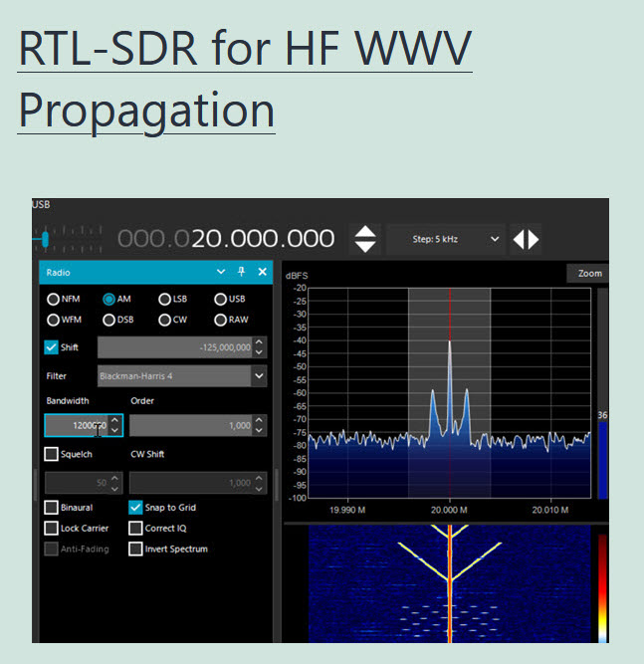Uncheck the Shift checkbox
The image size is (644, 664).
click(52, 347)
